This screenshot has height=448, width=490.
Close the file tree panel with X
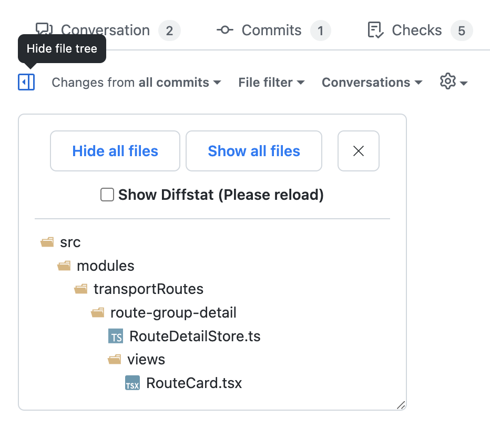[359, 151]
